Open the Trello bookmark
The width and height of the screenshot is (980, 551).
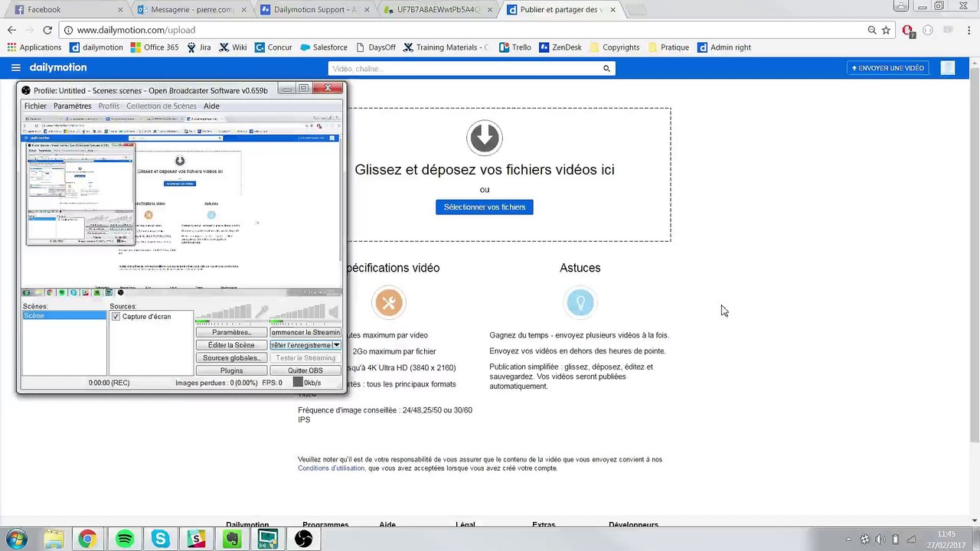[x=515, y=47]
